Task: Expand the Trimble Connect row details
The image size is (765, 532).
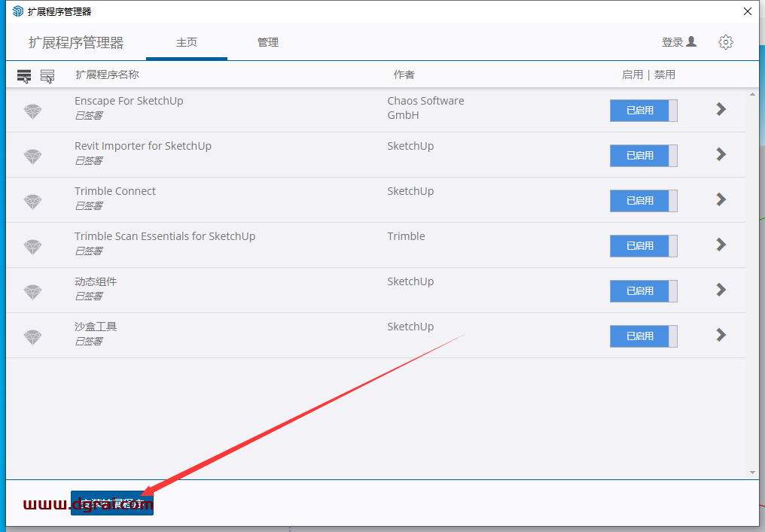Action: point(721,199)
